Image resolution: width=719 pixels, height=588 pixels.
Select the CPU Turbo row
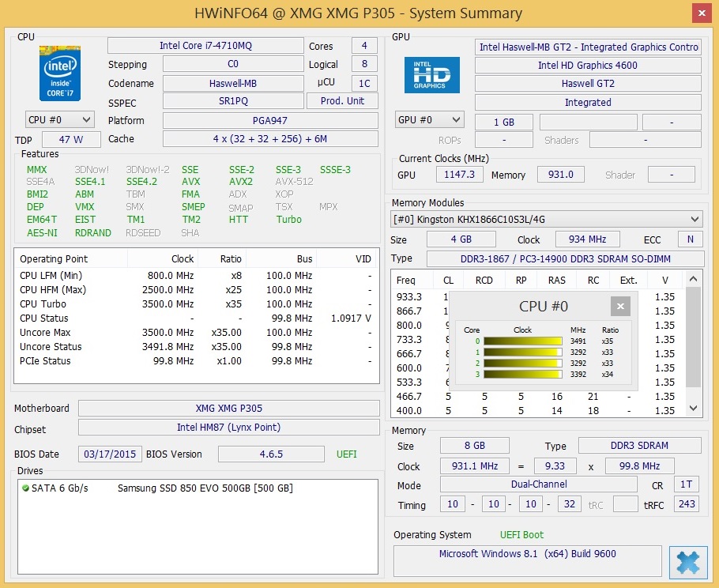(x=196, y=304)
